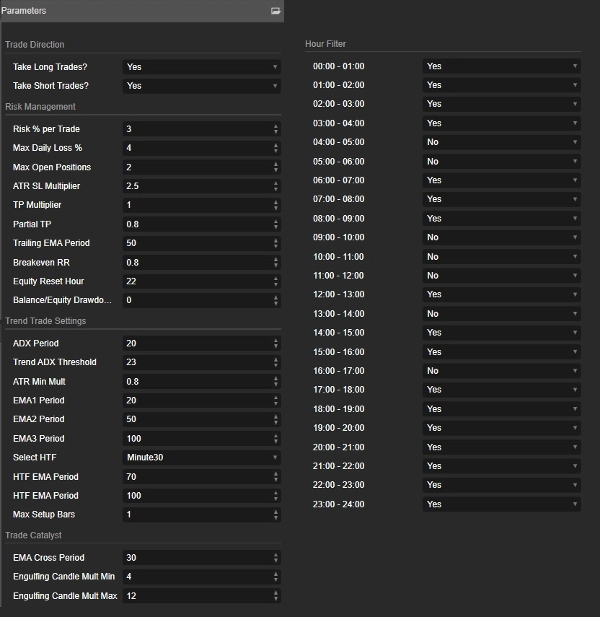Click the Balance/Equity Drawdown value field
Screen dimensions: 600x617
(201, 300)
